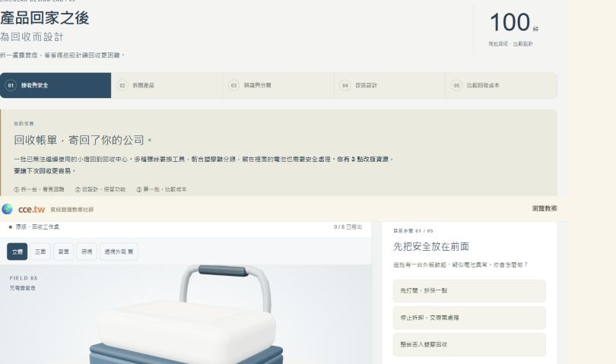Select step 01 接收與安全 tab

pos(56,85)
